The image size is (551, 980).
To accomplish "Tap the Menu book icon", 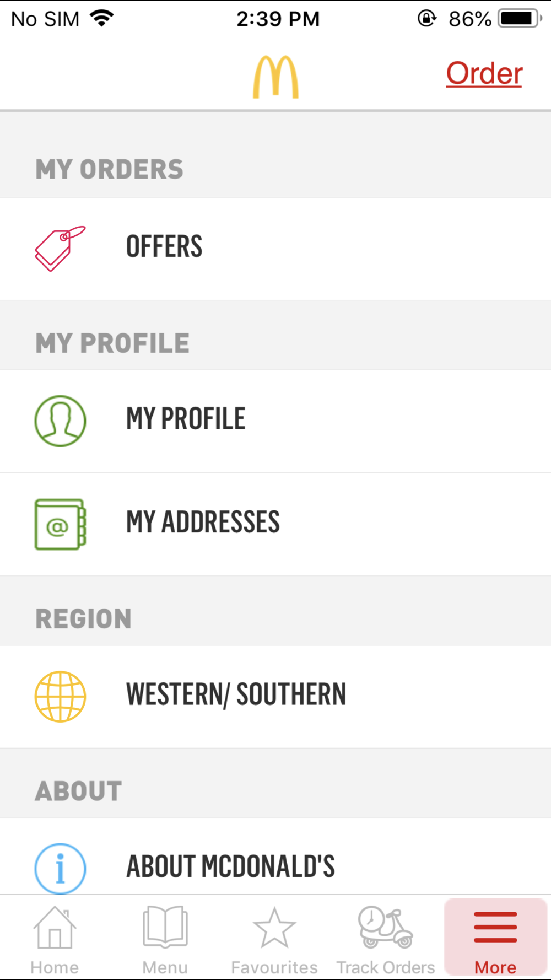I will pos(165,927).
